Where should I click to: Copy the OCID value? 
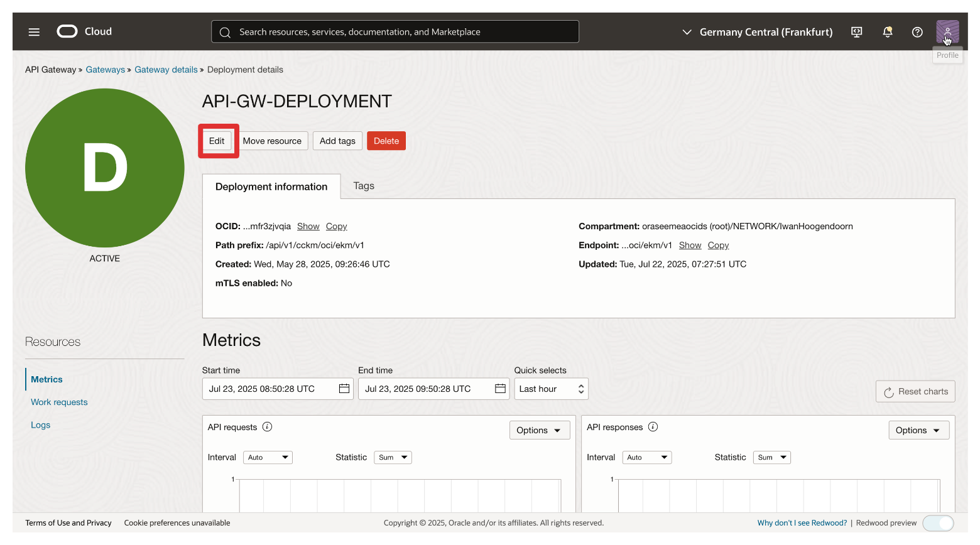tap(336, 226)
